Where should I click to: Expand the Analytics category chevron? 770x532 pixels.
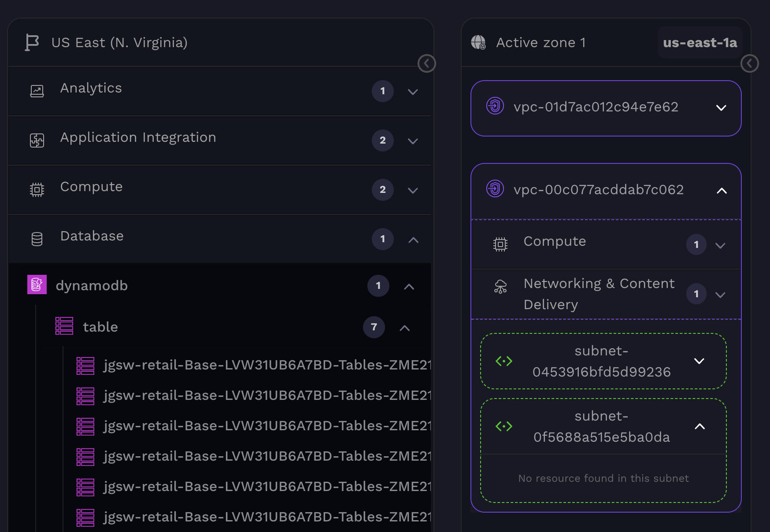click(413, 92)
